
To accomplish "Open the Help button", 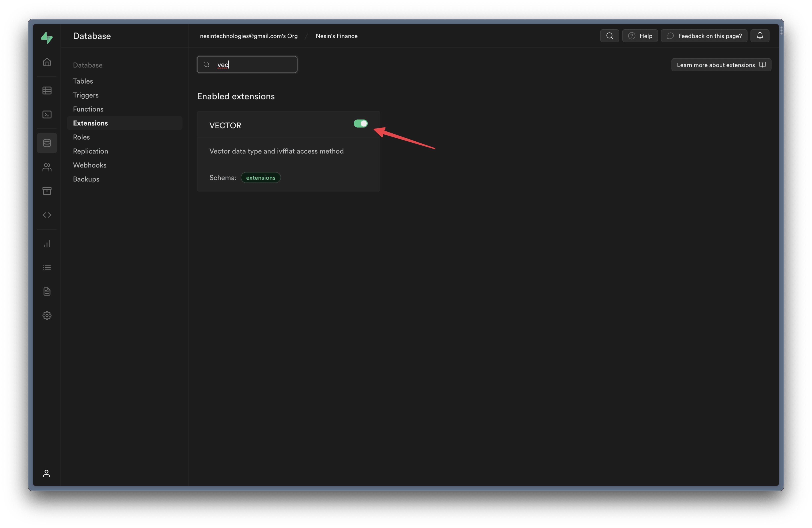I will (640, 35).
